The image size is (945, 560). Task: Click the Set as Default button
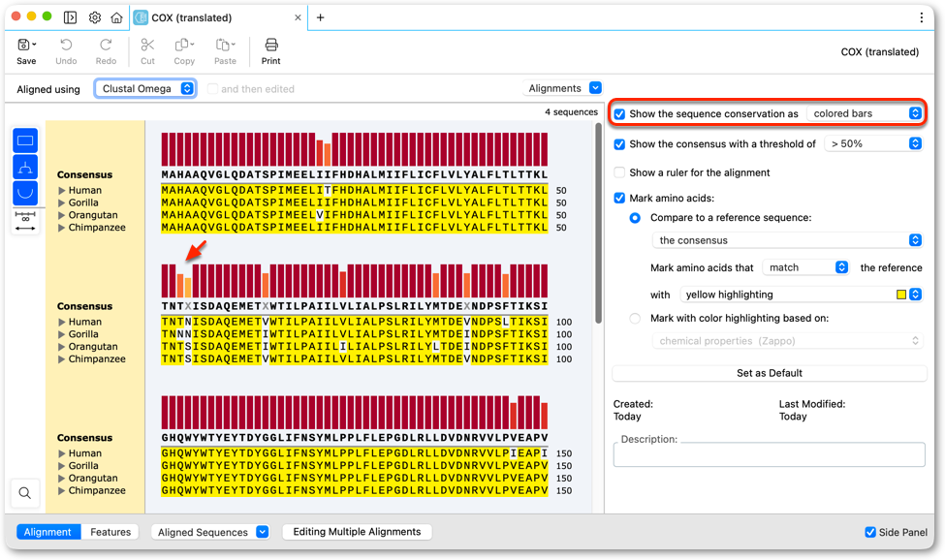point(769,373)
